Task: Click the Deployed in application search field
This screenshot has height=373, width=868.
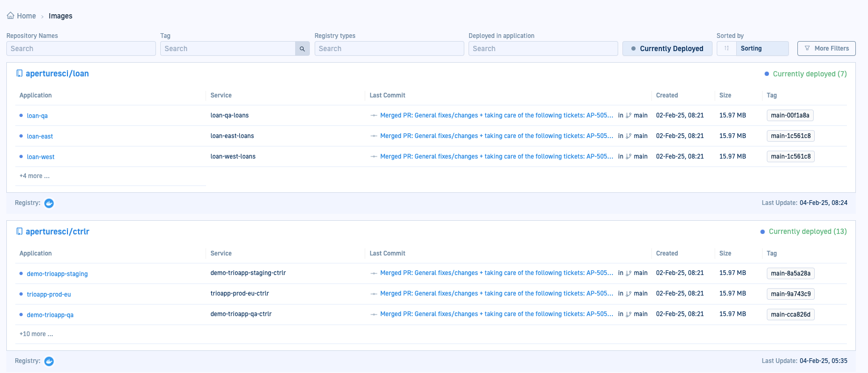Action: pyautogui.click(x=543, y=48)
